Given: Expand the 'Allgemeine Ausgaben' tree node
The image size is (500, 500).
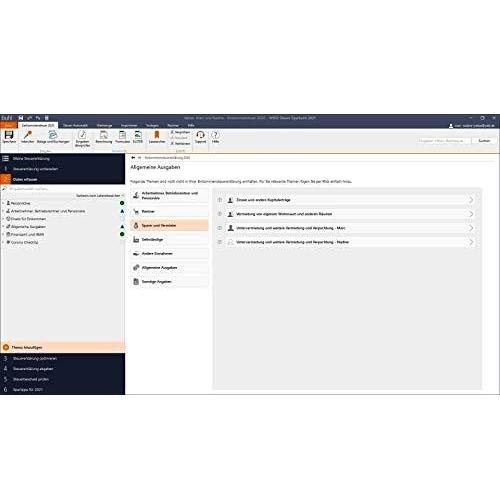Looking at the screenshot, I should click(3, 227).
